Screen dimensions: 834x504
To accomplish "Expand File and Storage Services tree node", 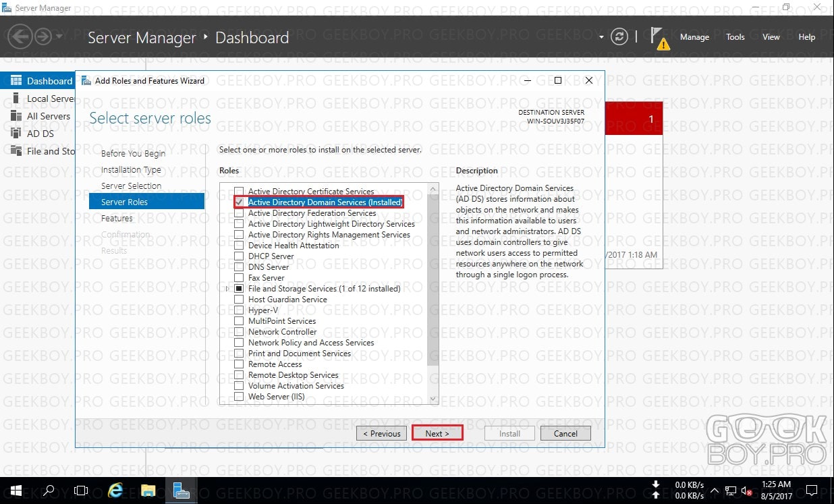I will (x=227, y=289).
